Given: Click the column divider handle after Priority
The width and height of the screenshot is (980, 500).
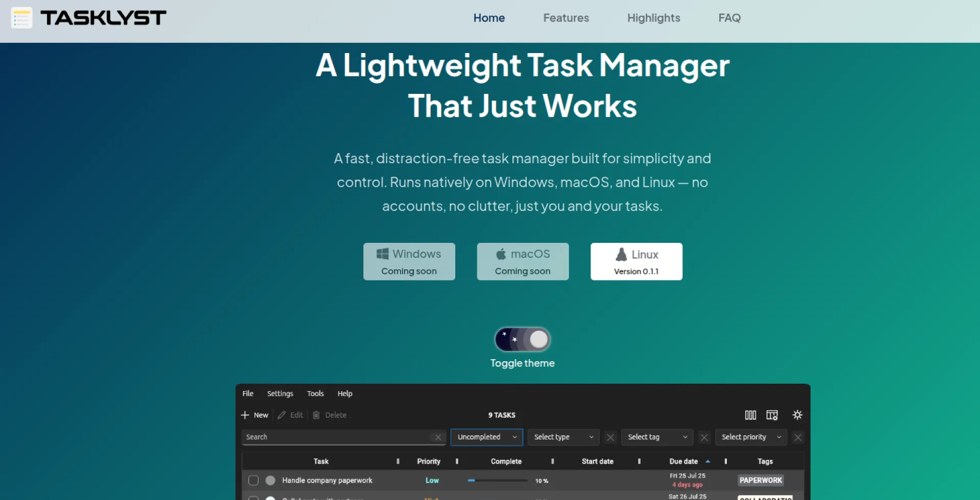Looking at the screenshot, I should pos(457,461).
